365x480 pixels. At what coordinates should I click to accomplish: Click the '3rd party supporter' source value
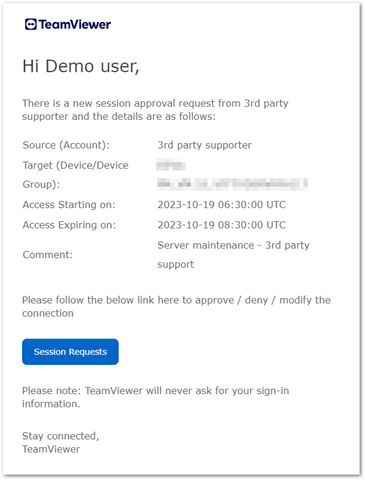(204, 145)
